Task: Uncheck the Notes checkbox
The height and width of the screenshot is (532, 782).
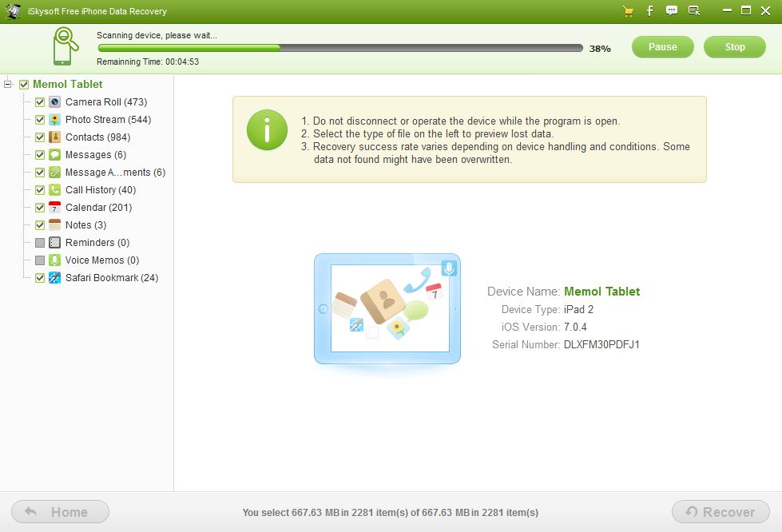Action: [x=40, y=225]
